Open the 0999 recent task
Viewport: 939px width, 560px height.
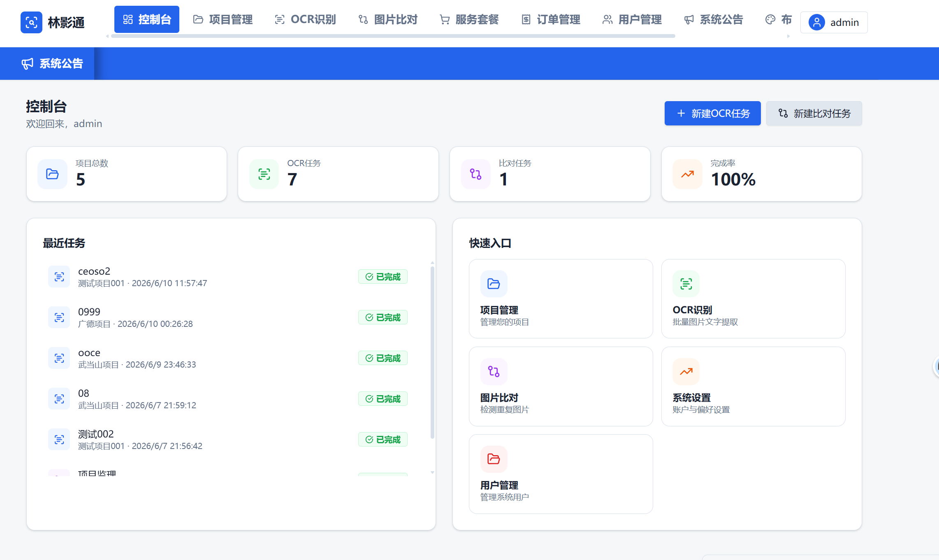pos(228,317)
